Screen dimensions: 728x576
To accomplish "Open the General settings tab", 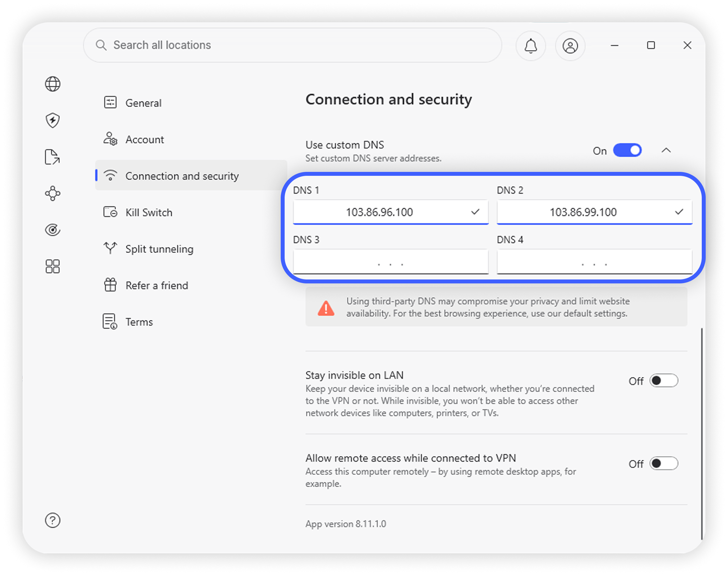I will click(x=191, y=103).
